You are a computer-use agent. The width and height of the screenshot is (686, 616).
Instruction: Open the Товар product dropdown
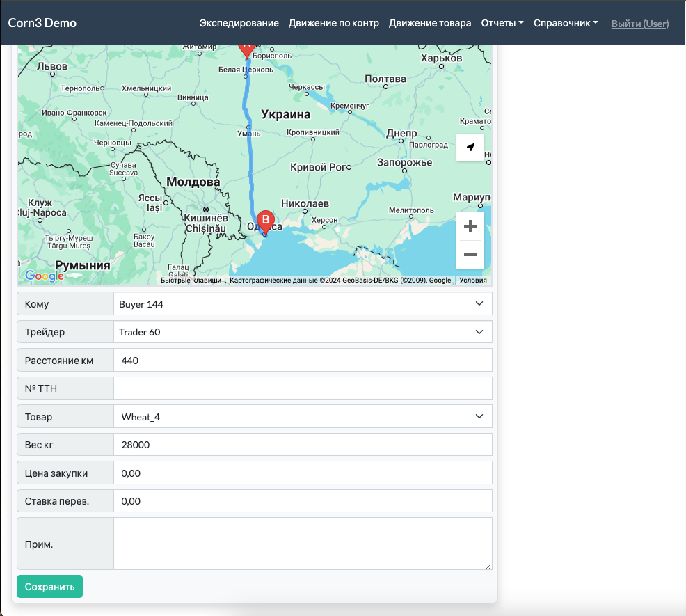tap(302, 417)
